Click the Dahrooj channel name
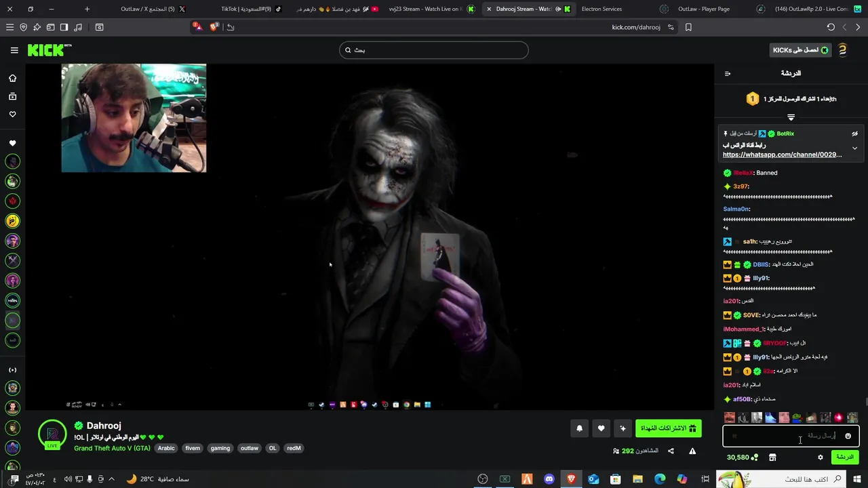This screenshot has height=488, width=868. pyautogui.click(x=104, y=426)
